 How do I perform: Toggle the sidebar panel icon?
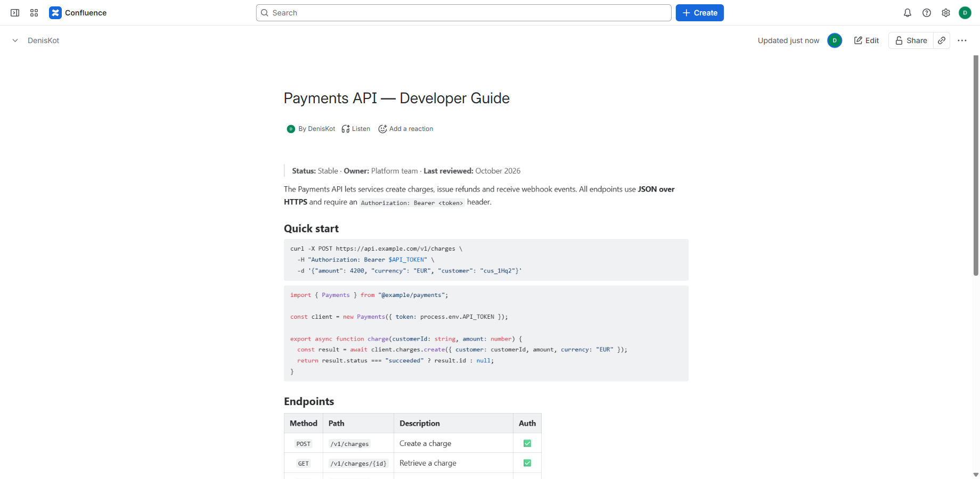tap(15, 13)
